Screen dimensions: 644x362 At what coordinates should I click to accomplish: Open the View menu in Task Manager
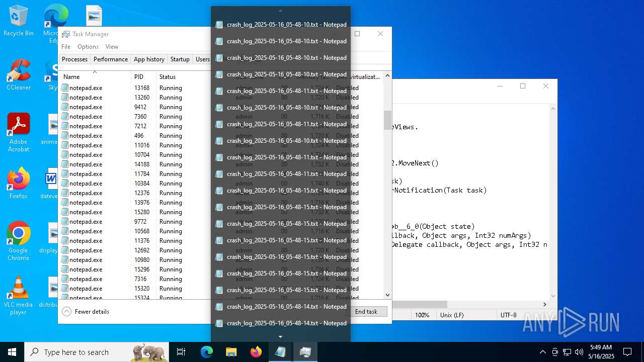click(x=112, y=47)
